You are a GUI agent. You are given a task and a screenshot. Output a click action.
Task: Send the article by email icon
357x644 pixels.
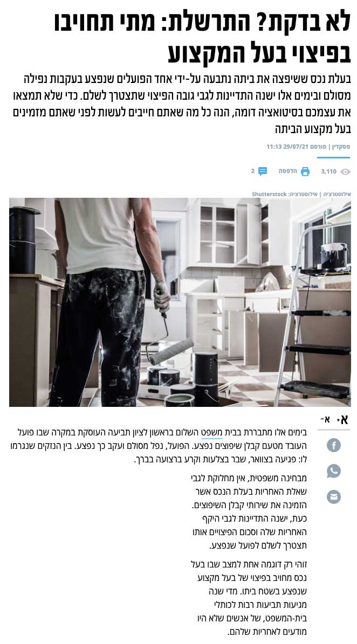click(334, 497)
